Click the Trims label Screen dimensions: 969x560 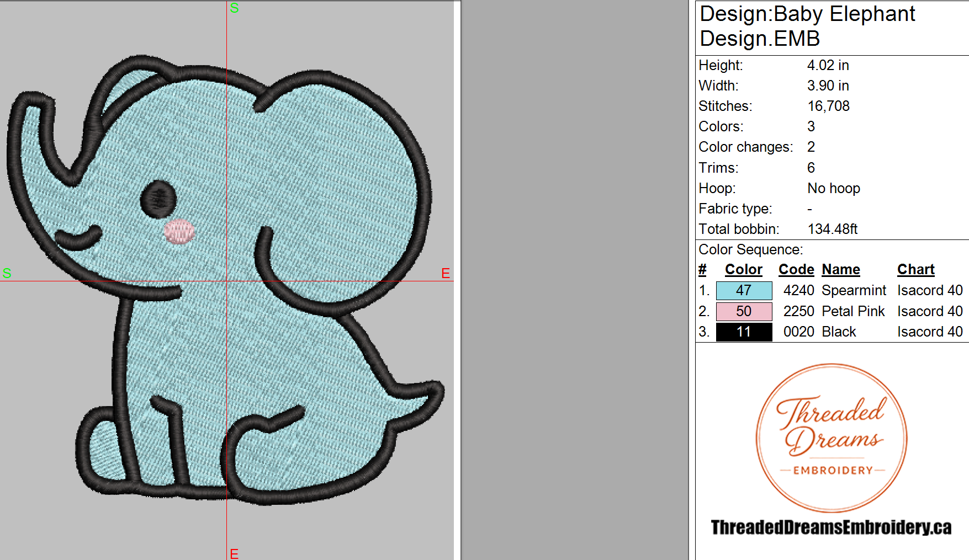(x=718, y=168)
